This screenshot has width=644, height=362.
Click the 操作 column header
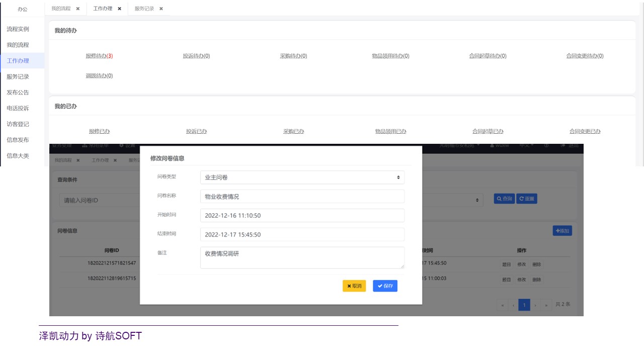(x=522, y=250)
